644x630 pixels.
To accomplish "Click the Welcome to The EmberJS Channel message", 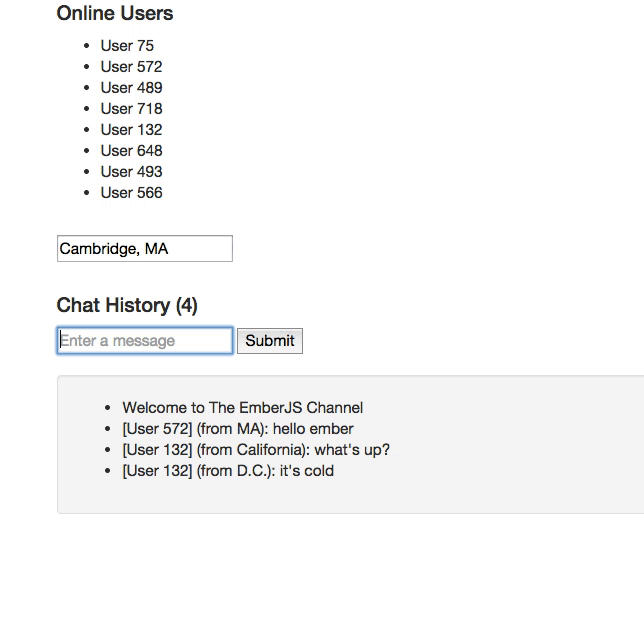I will click(x=242, y=408).
